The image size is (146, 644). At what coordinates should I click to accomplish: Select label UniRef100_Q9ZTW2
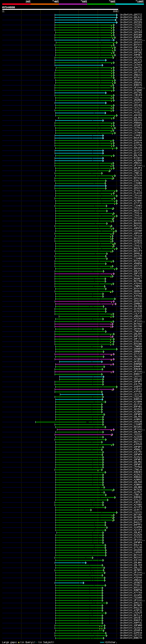pyautogui.click(x=131, y=93)
